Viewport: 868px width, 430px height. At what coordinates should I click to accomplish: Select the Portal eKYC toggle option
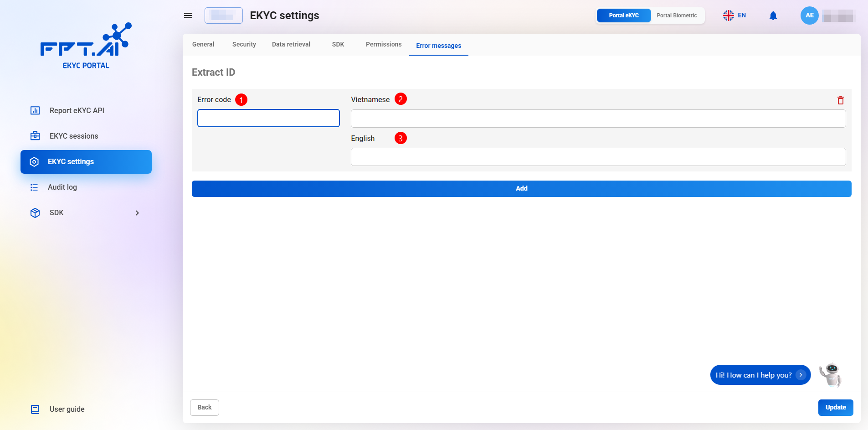click(x=623, y=16)
